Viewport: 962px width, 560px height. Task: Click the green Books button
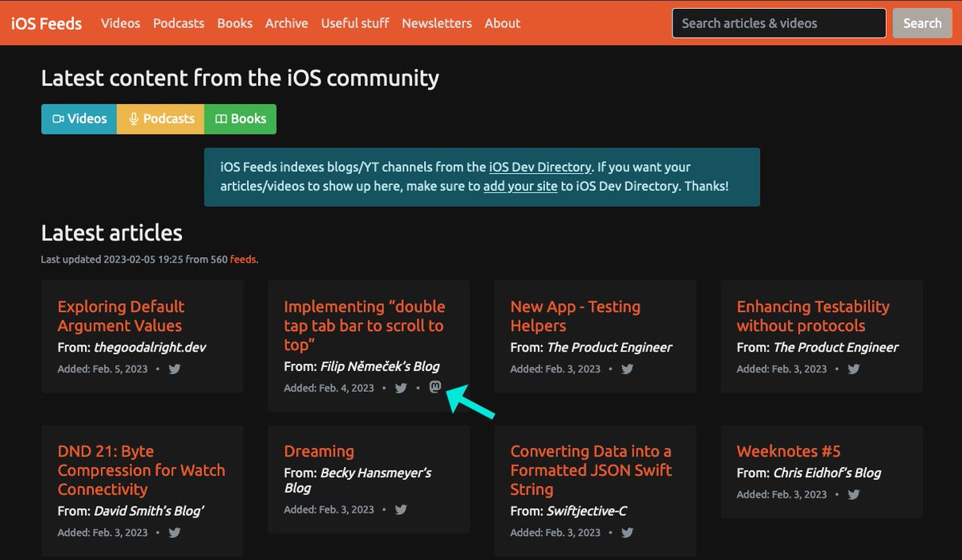coord(240,119)
